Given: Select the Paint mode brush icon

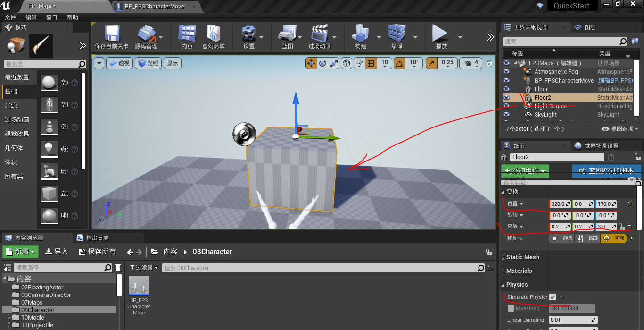Looking at the screenshot, I should click(41, 46).
